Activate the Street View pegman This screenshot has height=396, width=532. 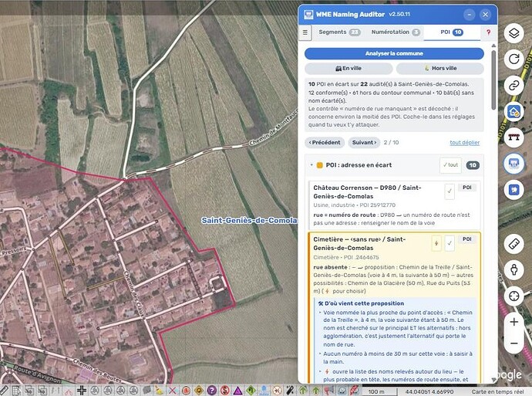coord(513,269)
